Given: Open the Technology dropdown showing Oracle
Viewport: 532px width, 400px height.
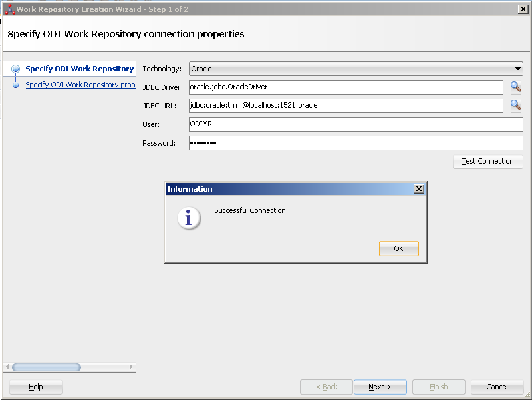Looking at the screenshot, I should [518, 69].
